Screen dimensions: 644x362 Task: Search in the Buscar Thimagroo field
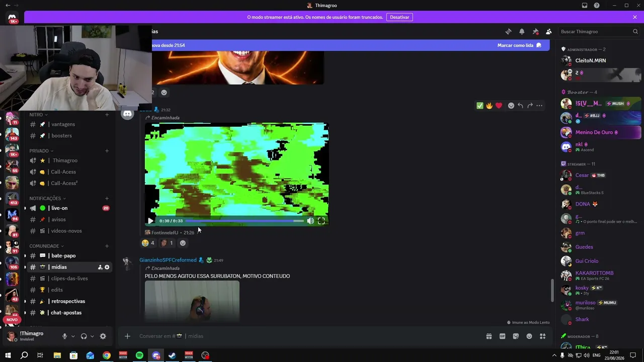point(599,31)
